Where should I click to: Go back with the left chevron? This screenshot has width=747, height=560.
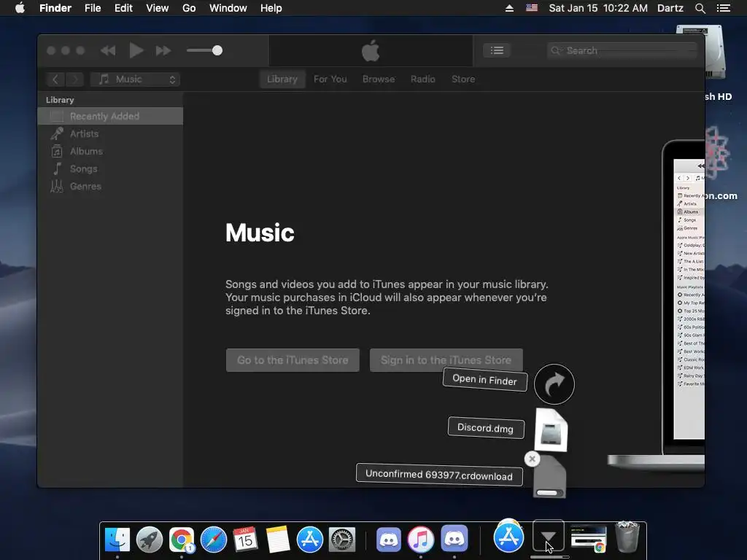coord(55,79)
